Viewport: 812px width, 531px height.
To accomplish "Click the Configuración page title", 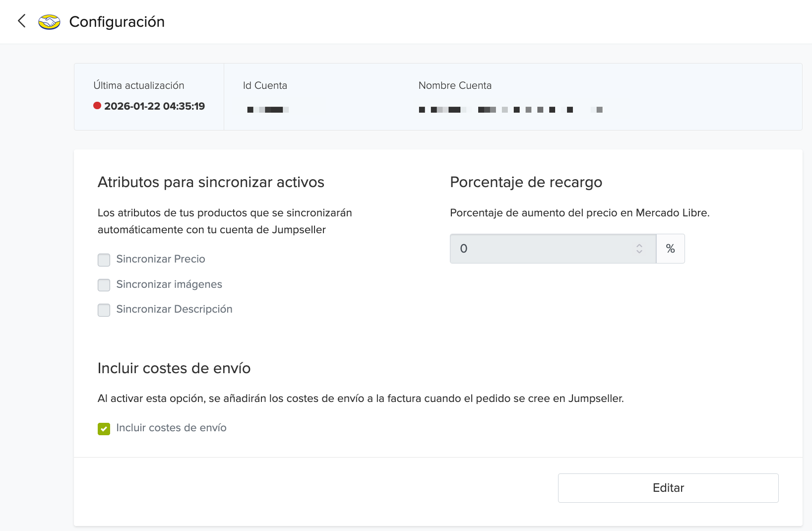I will [x=117, y=22].
